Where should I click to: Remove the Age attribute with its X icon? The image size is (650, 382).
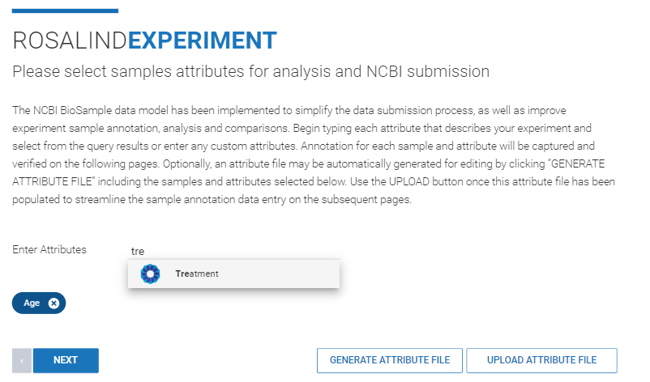coord(53,303)
